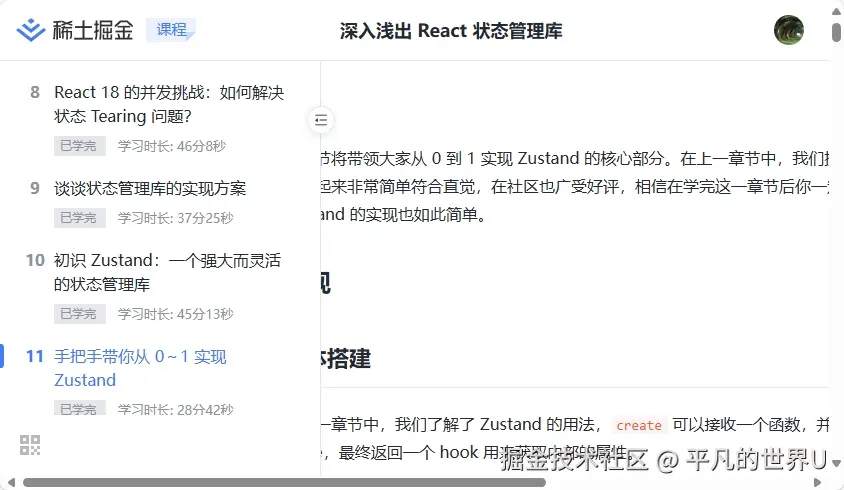Open the QR code icon
Screen dimensions: 844x490
(30, 445)
